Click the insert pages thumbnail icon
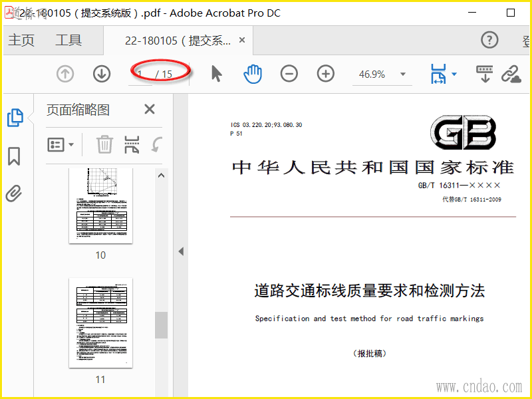The height and width of the screenshot is (399, 532). 132,145
